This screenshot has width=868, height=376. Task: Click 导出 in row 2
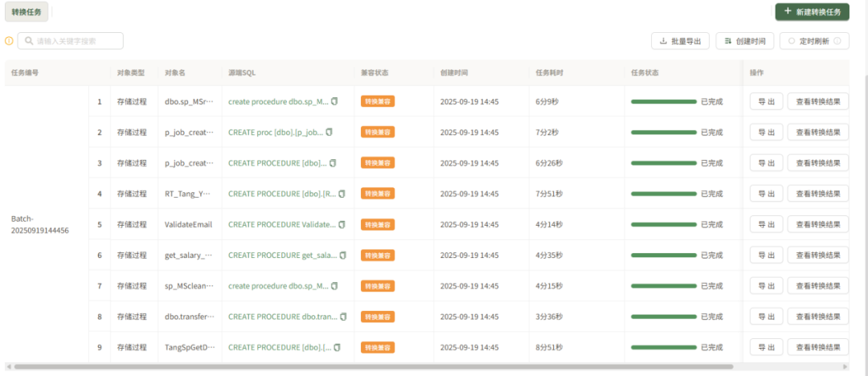coord(766,133)
